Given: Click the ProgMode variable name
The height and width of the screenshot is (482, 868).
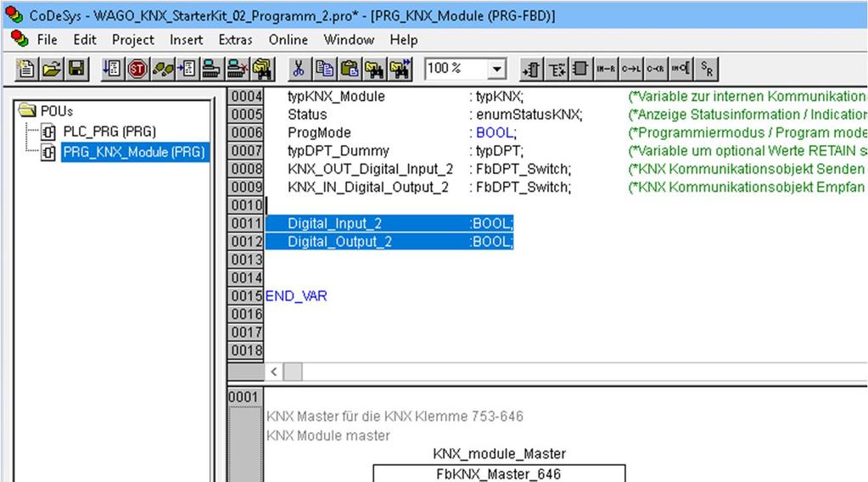Looking at the screenshot, I should [319, 133].
